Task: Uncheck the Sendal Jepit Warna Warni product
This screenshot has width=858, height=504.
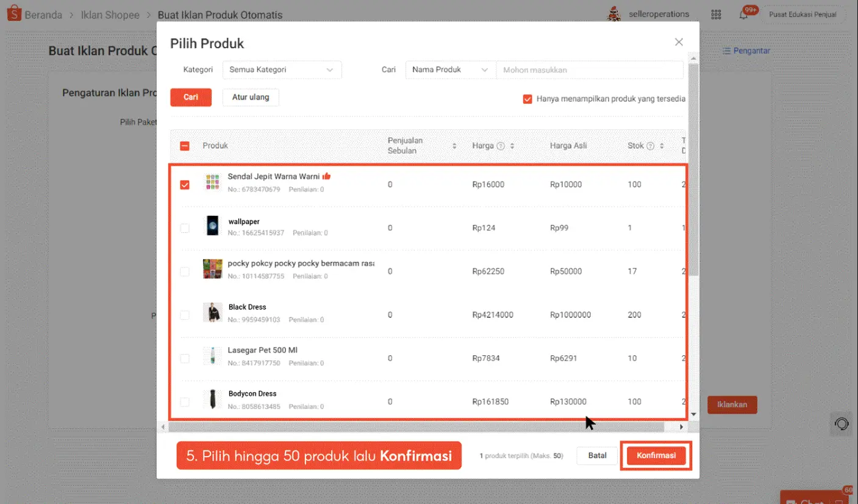Action: click(185, 185)
